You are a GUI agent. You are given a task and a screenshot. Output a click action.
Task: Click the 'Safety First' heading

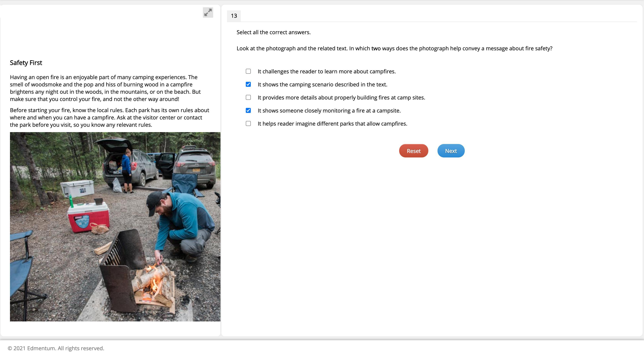(26, 63)
